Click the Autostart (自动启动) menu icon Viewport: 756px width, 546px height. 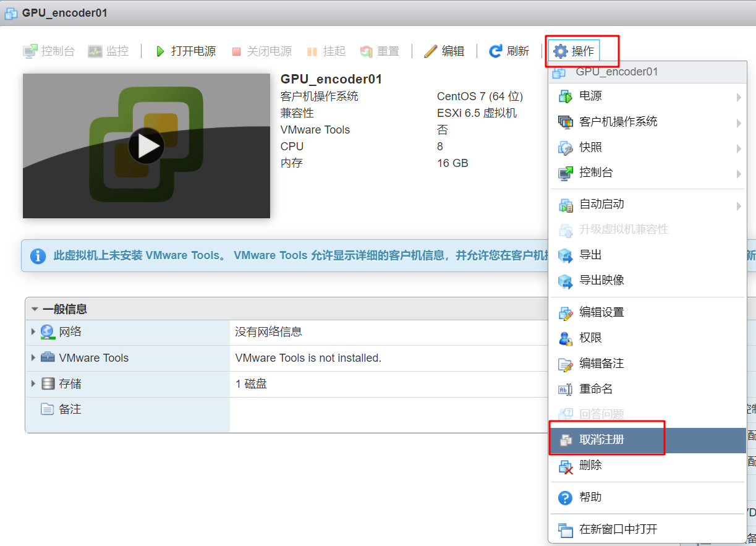tap(566, 205)
